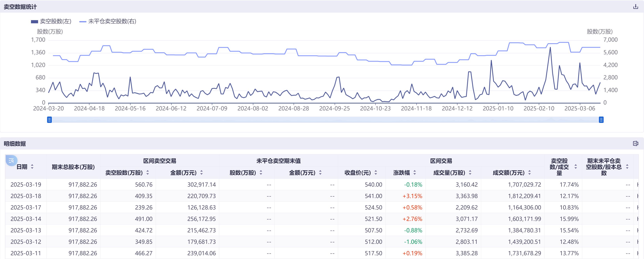The image size is (644, 259).
Task: Sort by 成交量(万股) column
Action: tap(470, 173)
